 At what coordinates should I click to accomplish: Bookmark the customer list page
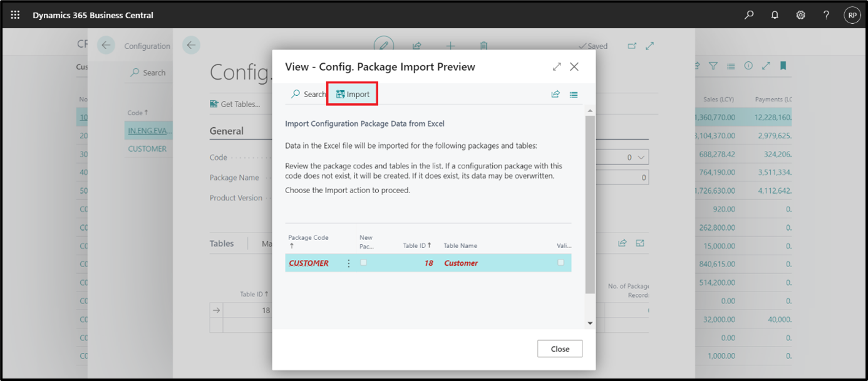coord(783,65)
